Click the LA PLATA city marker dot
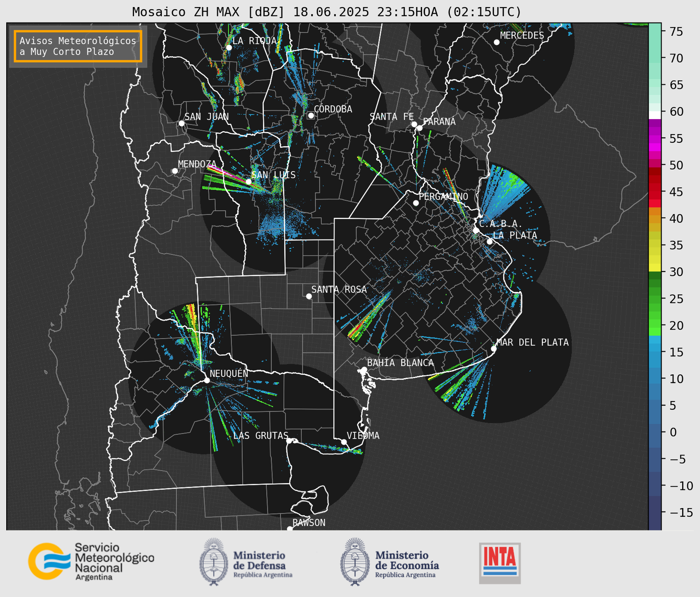The height and width of the screenshot is (597, 700). (x=490, y=242)
